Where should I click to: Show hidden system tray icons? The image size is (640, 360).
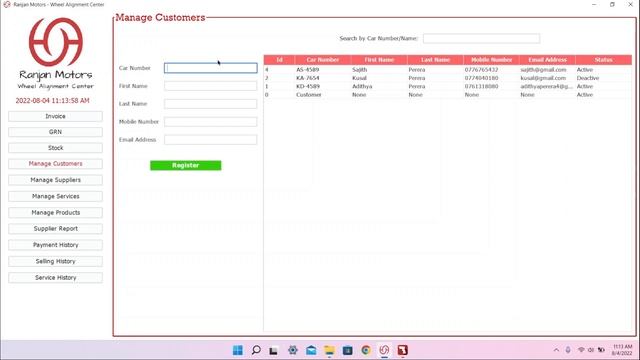(556, 350)
